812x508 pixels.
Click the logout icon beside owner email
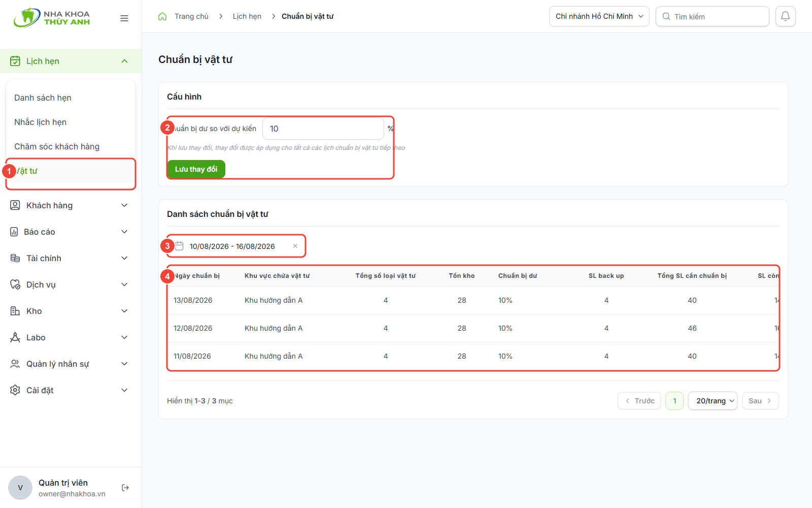click(125, 488)
